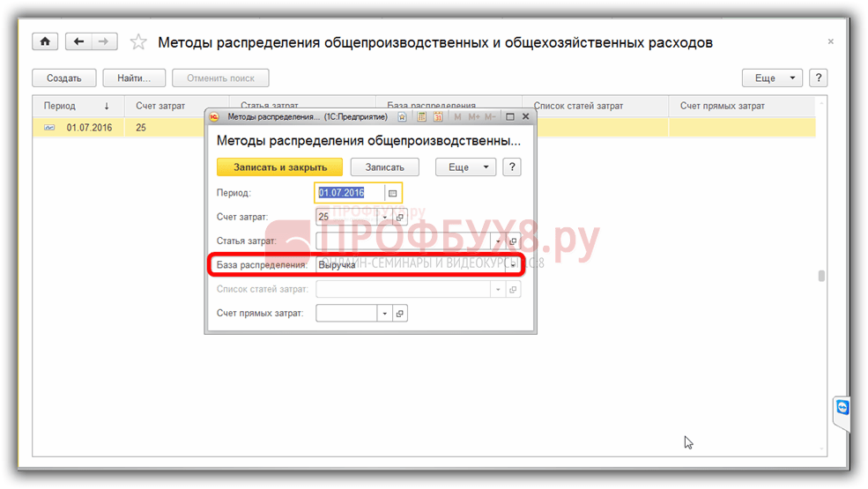The height and width of the screenshot is (489, 868).
Task: Add to favorites icon in dialog title bar
Action: tap(403, 117)
